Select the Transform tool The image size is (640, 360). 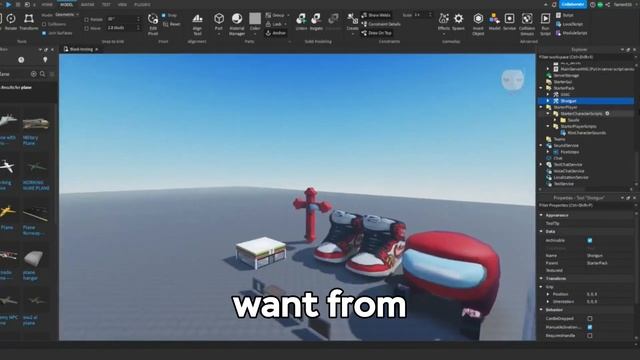(x=29, y=22)
